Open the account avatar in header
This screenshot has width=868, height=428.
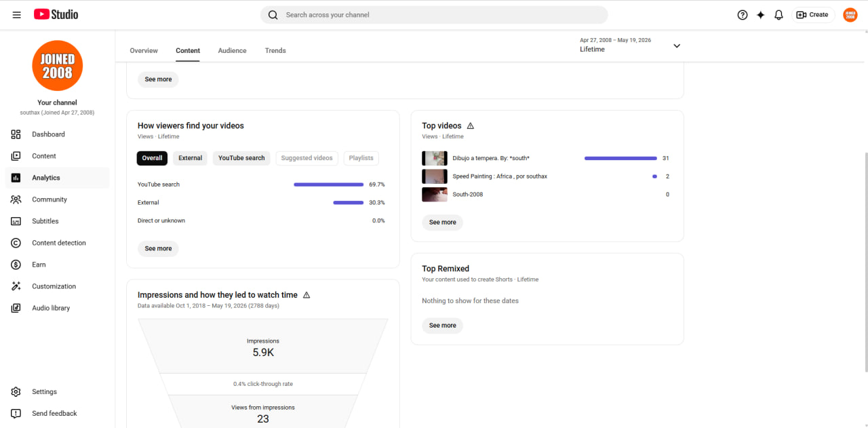coord(850,15)
